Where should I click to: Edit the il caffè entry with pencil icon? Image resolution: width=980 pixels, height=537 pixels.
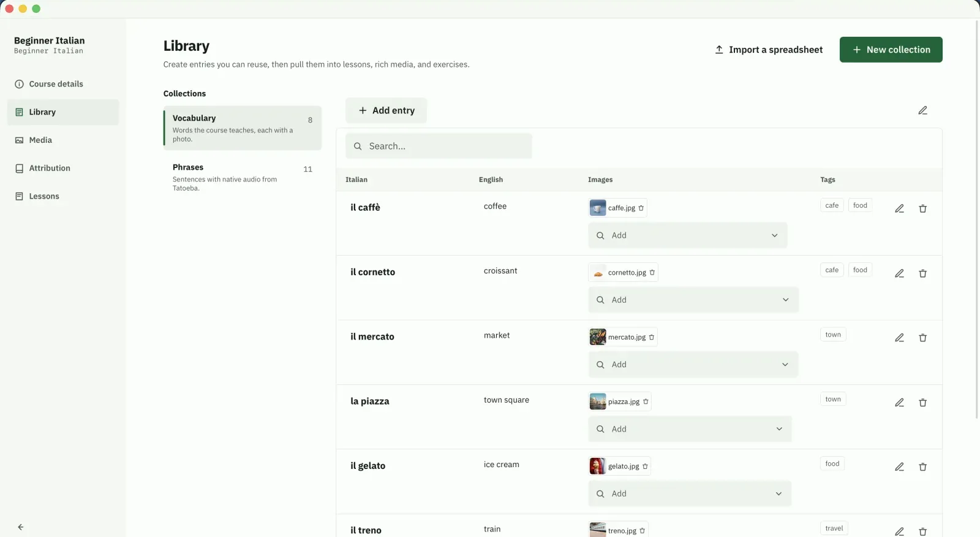pos(899,208)
